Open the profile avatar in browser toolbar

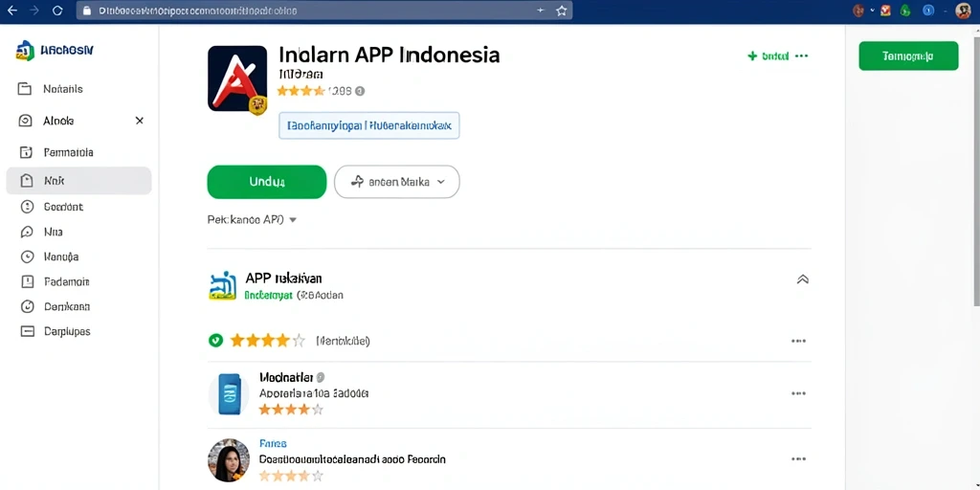coord(963,10)
